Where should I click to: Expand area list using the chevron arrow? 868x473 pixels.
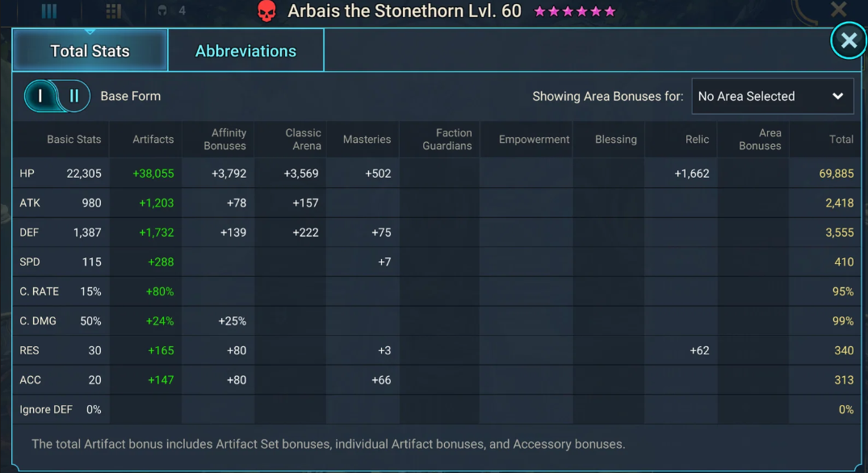pos(837,96)
